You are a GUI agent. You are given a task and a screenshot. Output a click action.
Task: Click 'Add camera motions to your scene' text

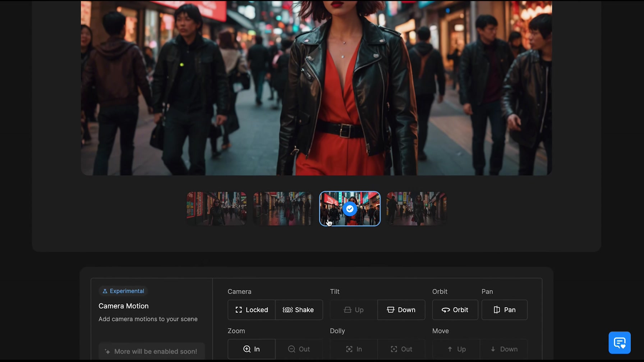148,319
